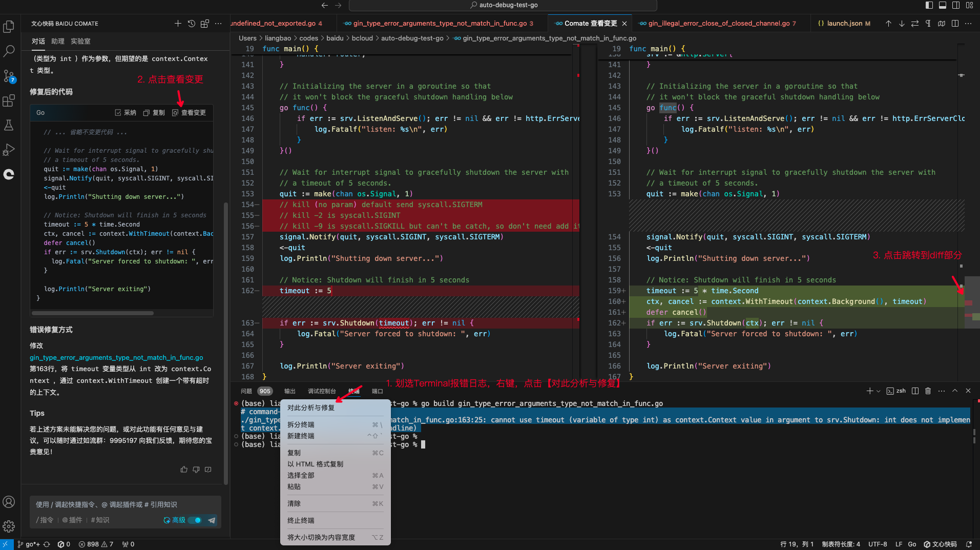
Task: Click the open-book icon in editor toolbar
Action: click(942, 24)
